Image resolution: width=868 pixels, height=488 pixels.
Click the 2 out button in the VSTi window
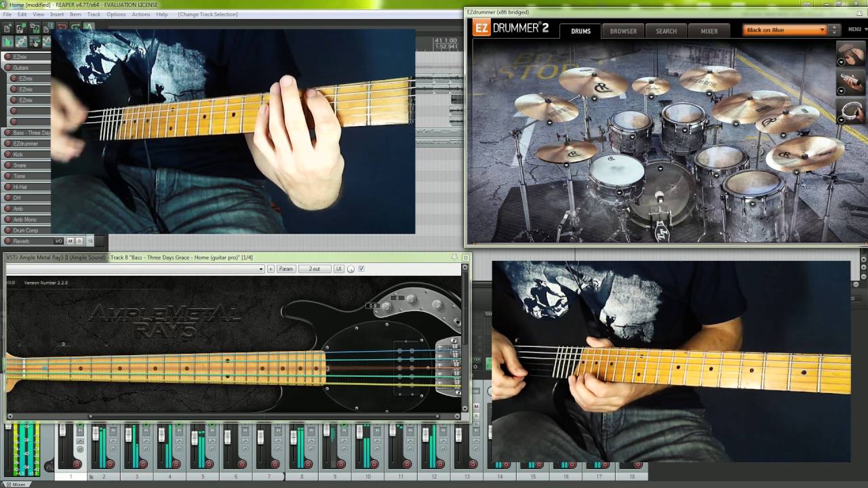(315, 269)
